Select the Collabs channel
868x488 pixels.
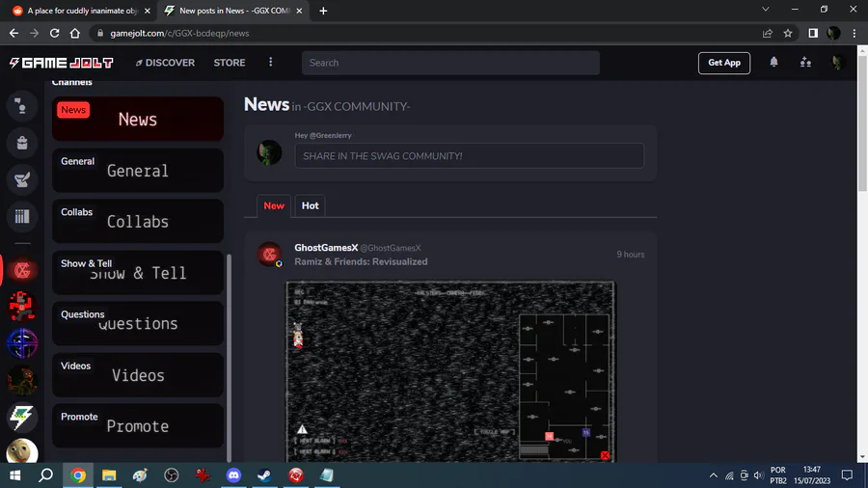click(138, 221)
